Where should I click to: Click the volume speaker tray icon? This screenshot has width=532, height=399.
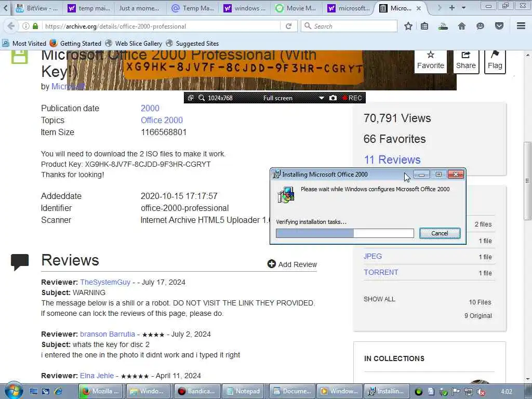pos(481,392)
